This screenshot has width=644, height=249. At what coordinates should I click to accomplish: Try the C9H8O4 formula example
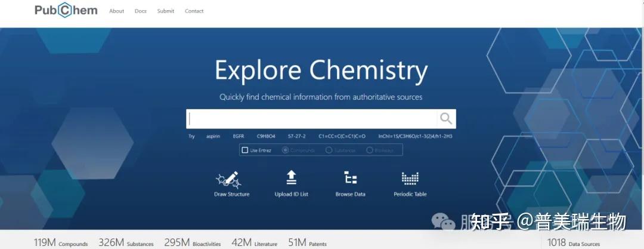coord(266,136)
